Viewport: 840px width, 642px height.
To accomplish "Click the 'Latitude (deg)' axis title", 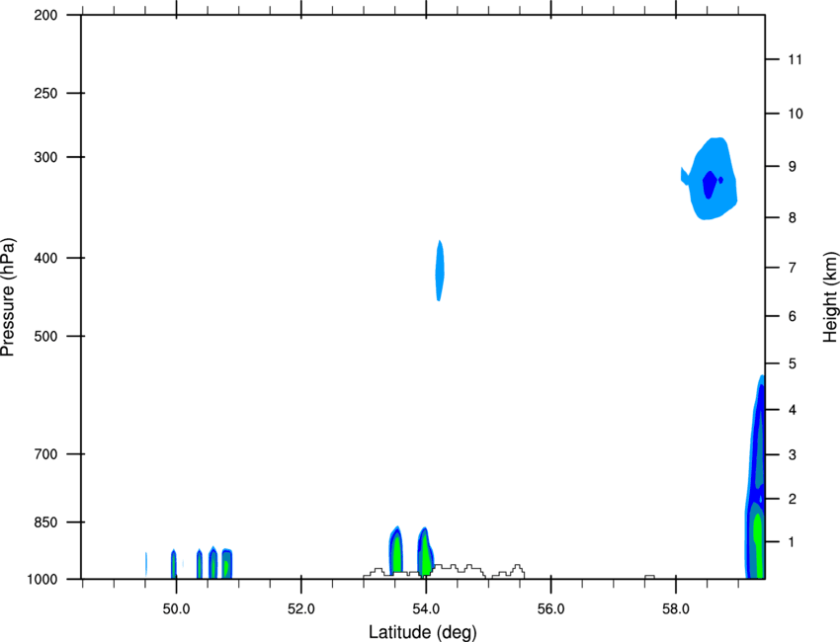I will point(422,632).
